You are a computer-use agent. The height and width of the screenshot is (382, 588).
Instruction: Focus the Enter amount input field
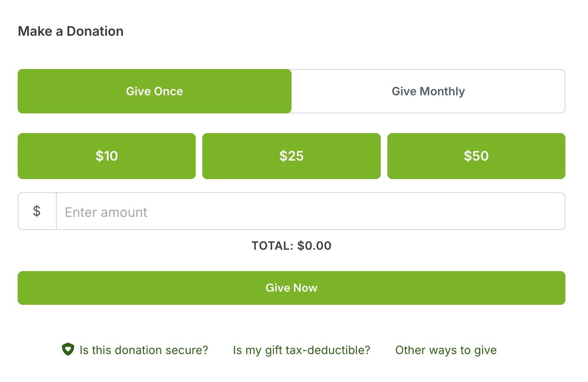click(310, 211)
